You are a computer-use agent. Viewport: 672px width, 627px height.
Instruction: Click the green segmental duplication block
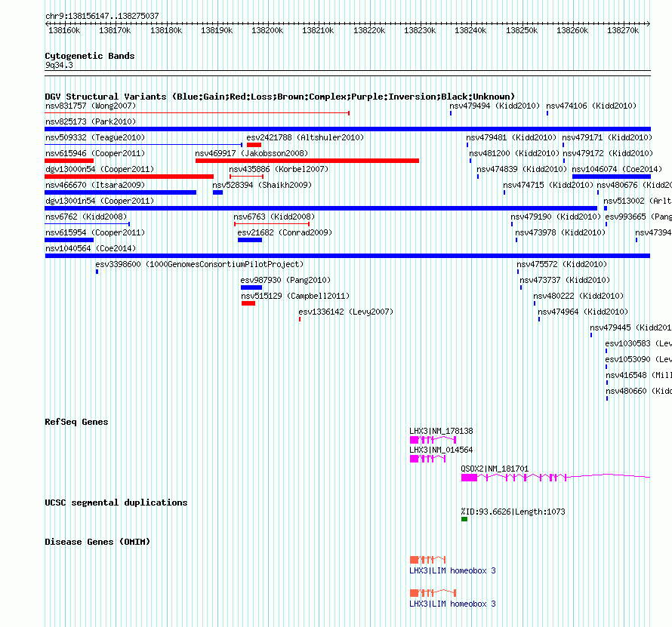click(464, 519)
